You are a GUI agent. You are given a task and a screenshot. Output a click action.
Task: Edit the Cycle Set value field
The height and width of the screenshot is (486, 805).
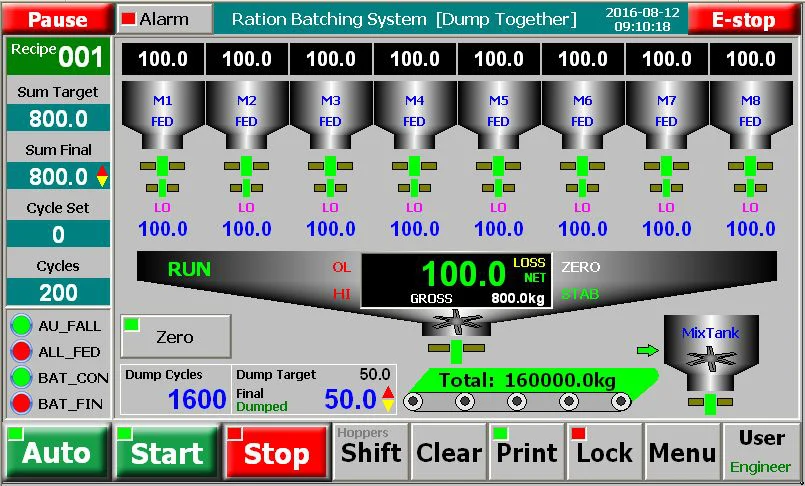(58, 235)
